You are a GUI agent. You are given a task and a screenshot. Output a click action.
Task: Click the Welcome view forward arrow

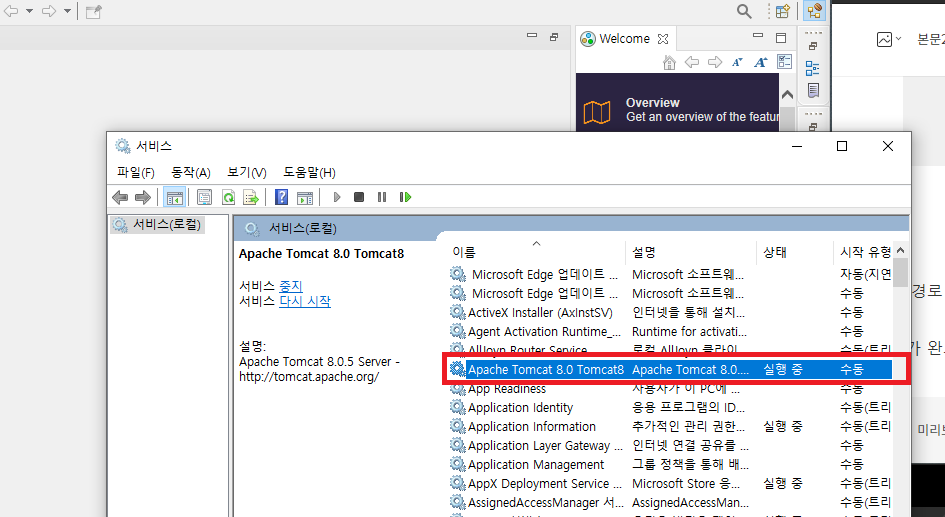pos(715,62)
